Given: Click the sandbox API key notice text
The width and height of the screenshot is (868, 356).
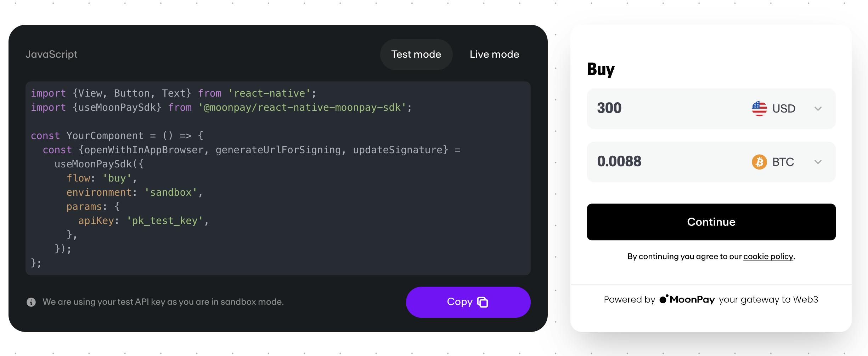Looking at the screenshot, I should point(163,302).
